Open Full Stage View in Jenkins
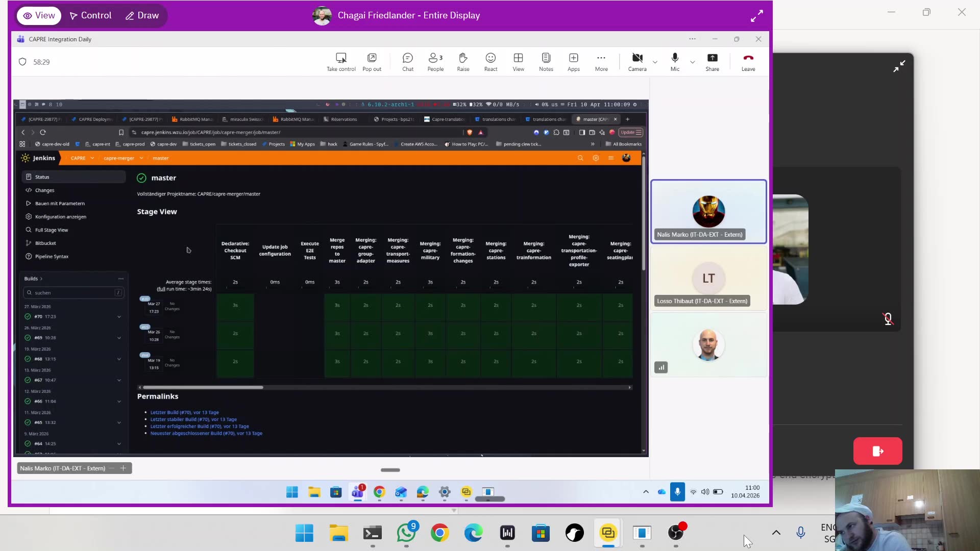Image resolution: width=980 pixels, height=551 pixels. (51, 230)
